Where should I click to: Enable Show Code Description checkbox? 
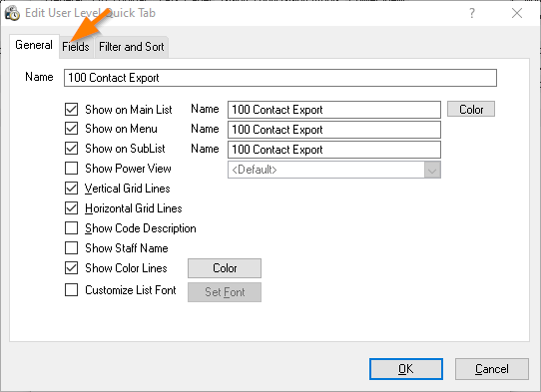[72, 227]
